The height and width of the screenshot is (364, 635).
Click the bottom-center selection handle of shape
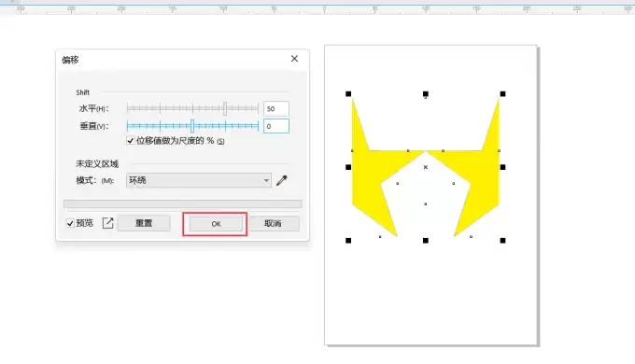[426, 241]
